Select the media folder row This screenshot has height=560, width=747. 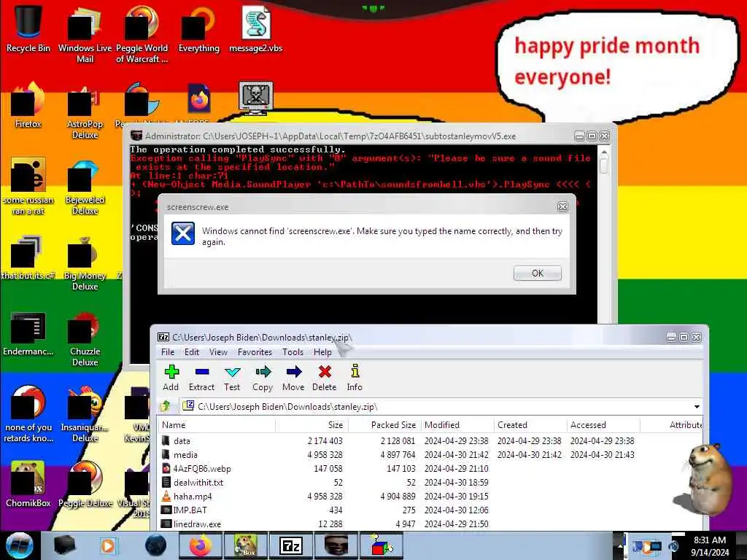pos(430,455)
